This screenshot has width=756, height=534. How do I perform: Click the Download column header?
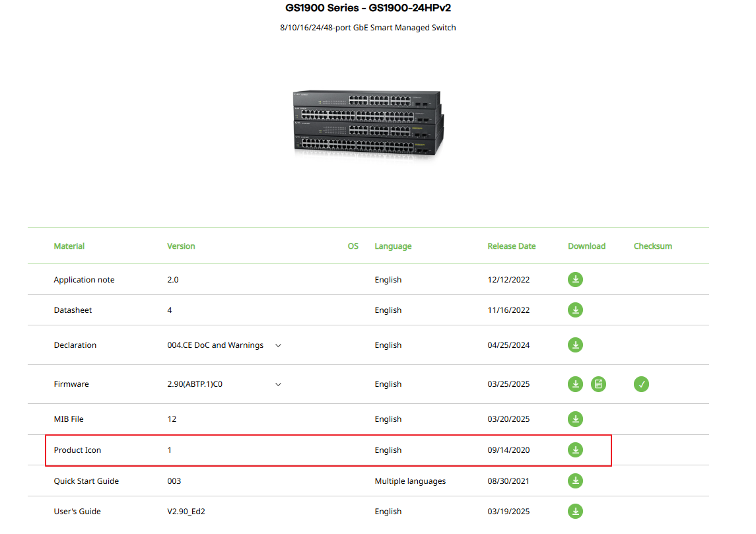tap(587, 246)
